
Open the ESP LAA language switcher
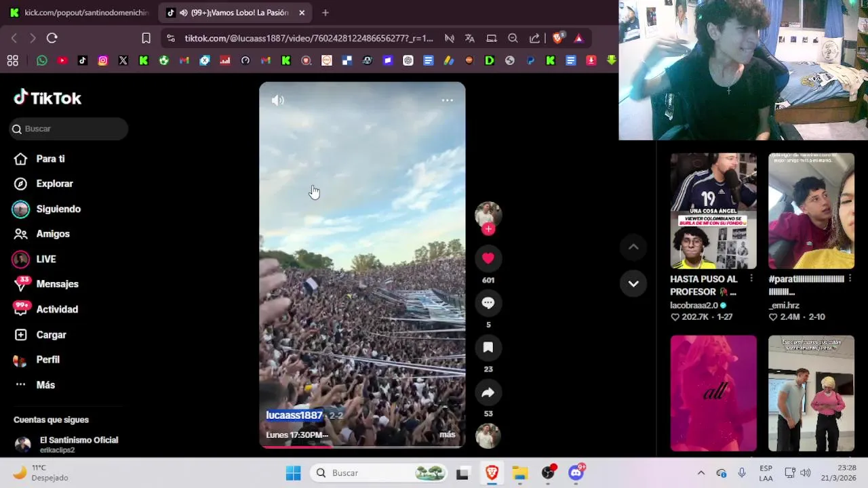(766, 473)
